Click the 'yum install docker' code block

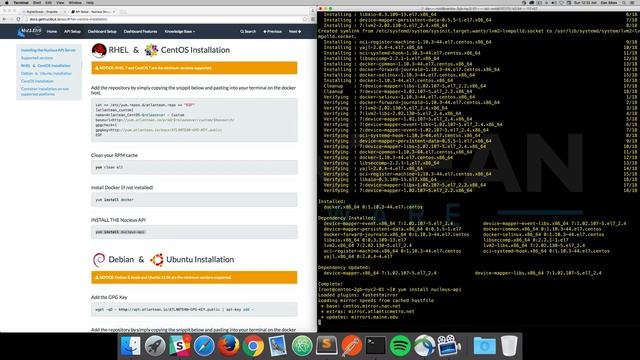pos(194,200)
